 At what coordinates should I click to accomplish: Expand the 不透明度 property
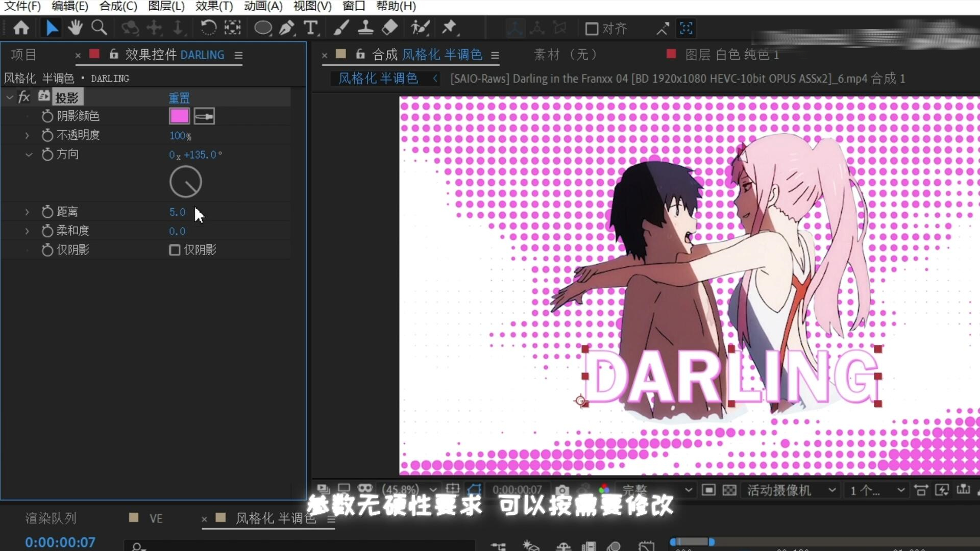[28, 135]
